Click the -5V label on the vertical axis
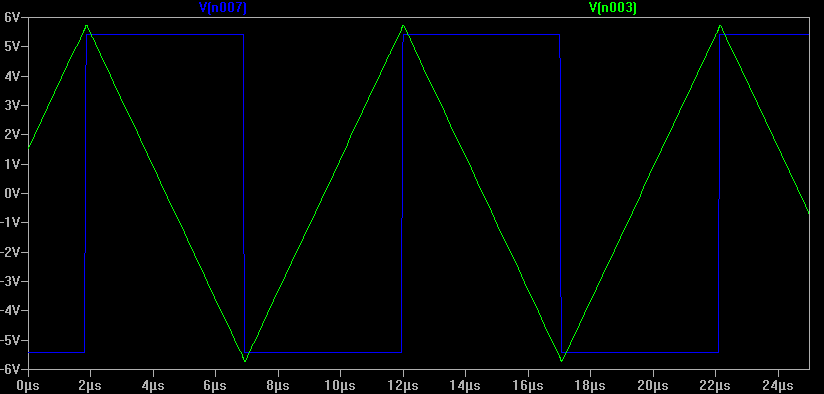The image size is (824, 394). tap(10, 340)
